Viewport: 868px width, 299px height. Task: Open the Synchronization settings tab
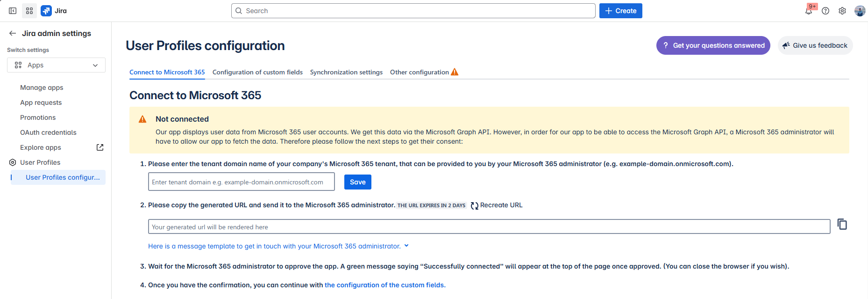coord(346,72)
